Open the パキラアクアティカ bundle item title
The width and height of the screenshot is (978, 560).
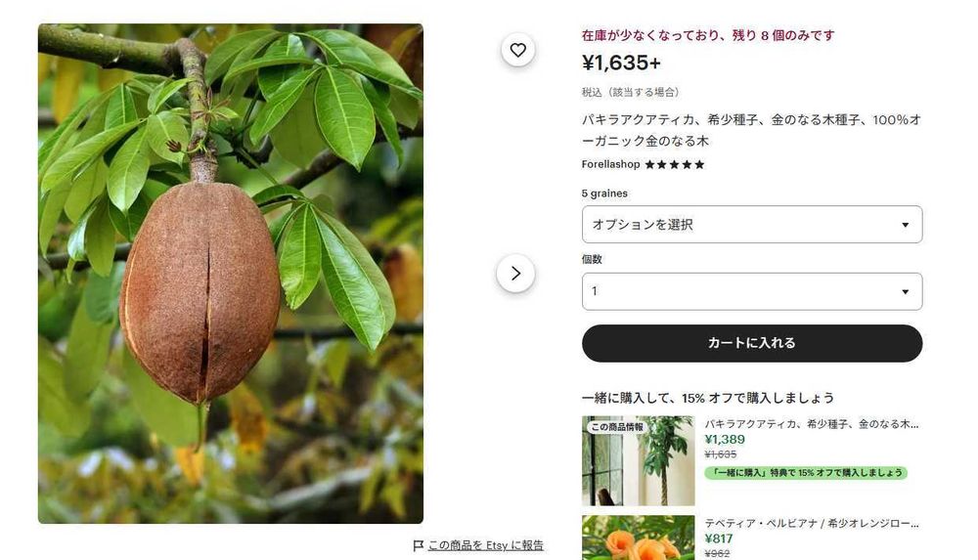coord(812,424)
